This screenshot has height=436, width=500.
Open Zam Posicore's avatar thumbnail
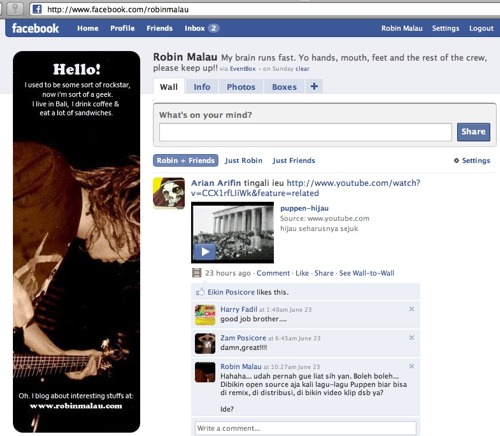[x=205, y=343]
